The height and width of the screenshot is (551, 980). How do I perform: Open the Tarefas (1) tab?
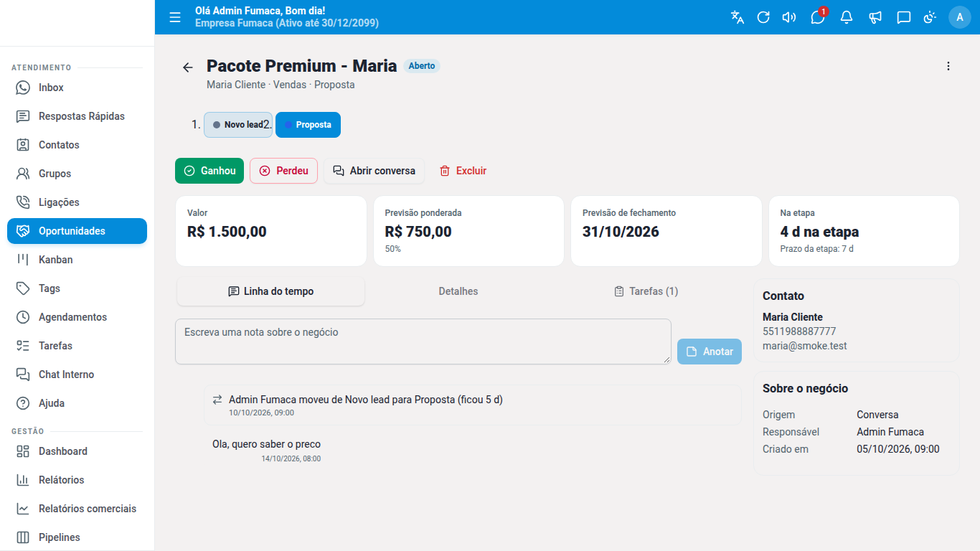646,291
